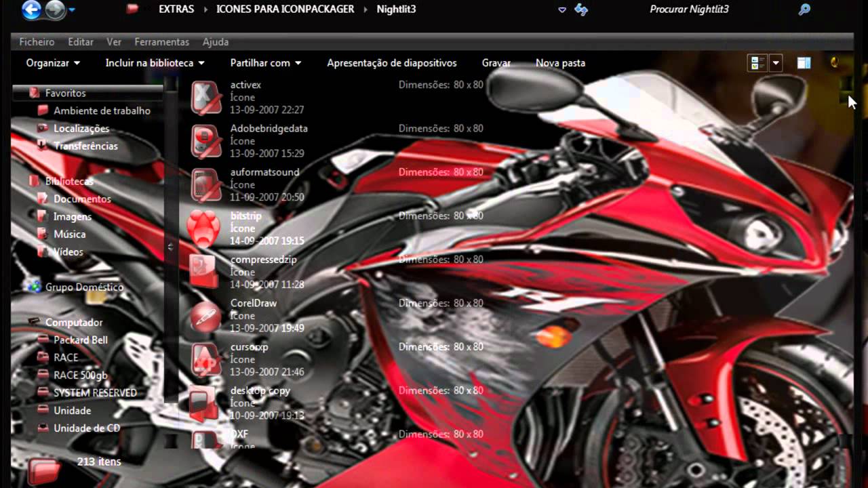Click Apresentação de diapositivos button
The image size is (868, 488).
[392, 63]
